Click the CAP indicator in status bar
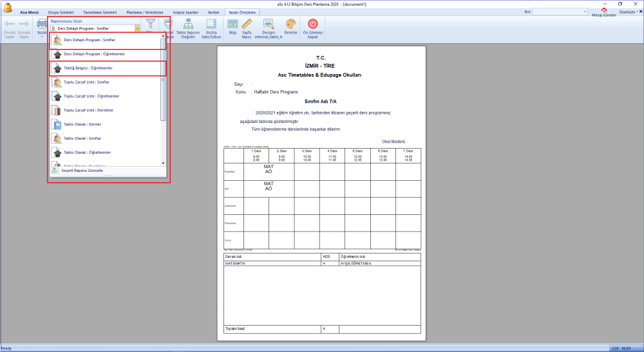The width and height of the screenshot is (644, 352). (615, 348)
